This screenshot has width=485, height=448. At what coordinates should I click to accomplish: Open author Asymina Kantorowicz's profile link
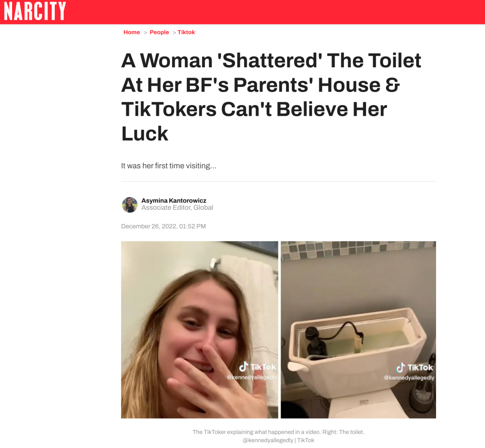pyautogui.click(x=174, y=200)
